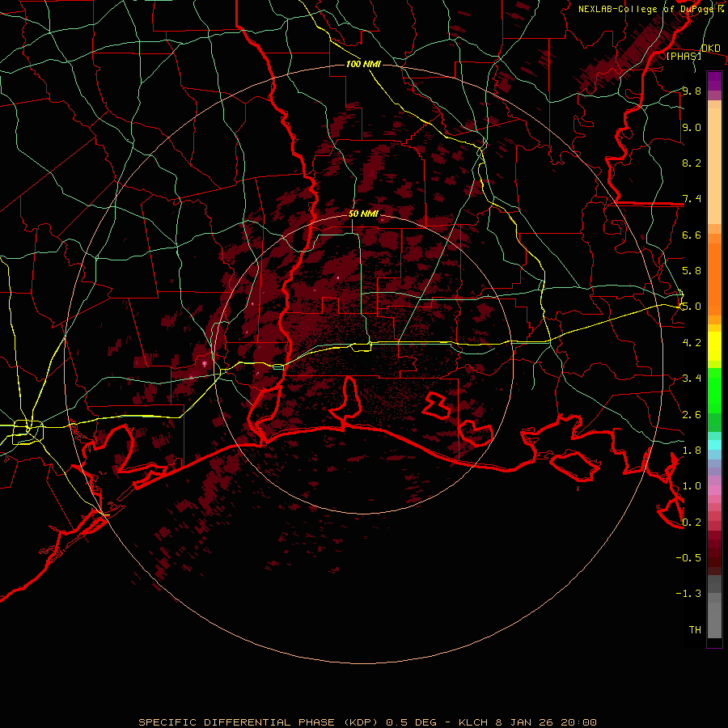Viewport: 728px width, 728px height.
Task: Click the 5.8 scale value
Action: point(692,271)
